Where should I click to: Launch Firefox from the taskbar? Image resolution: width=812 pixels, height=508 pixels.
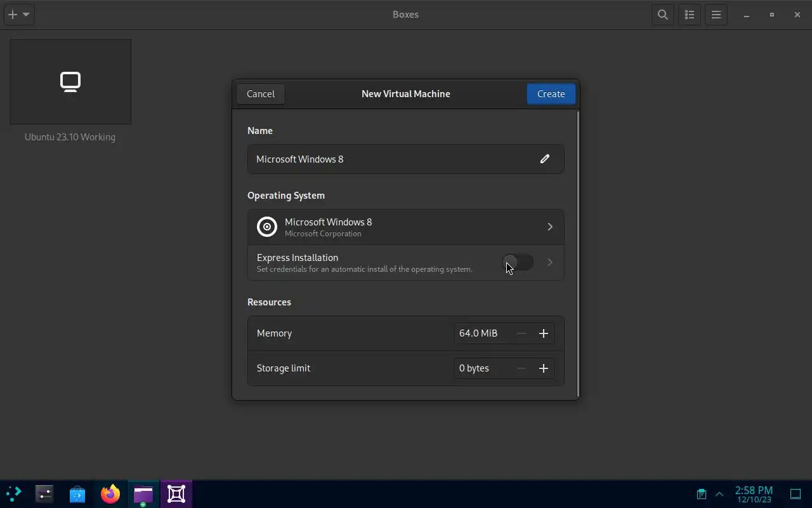click(x=110, y=493)
